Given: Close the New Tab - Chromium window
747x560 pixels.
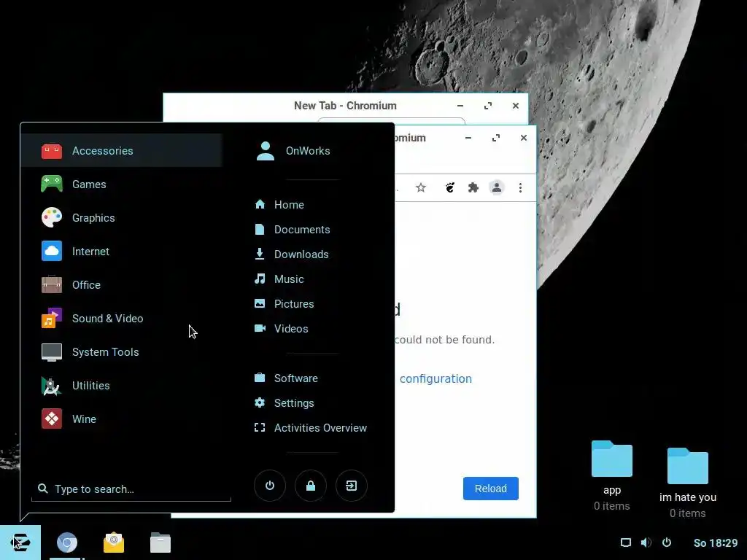Looking at the screenshot, I should coord(516,106).
